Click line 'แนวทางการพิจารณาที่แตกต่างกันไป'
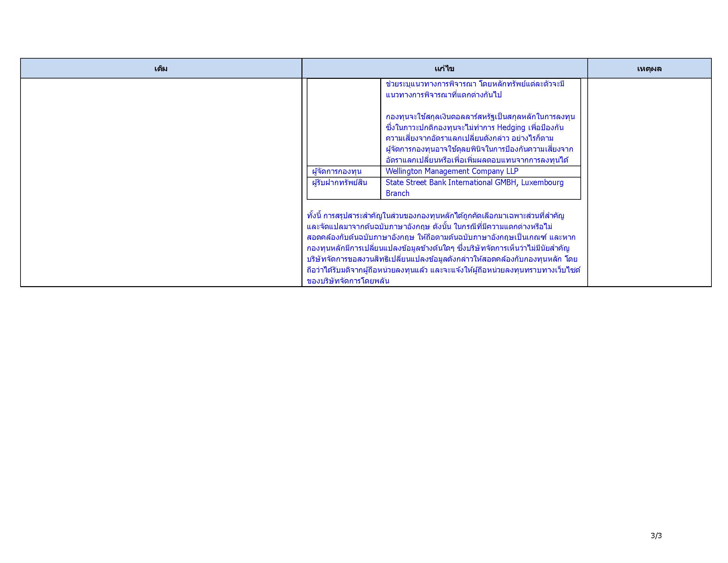728x563 pixels. pos(443,95)
